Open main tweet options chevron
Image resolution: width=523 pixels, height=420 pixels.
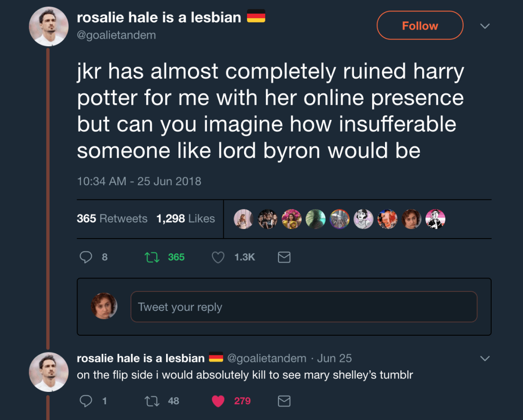coord(484,26)
